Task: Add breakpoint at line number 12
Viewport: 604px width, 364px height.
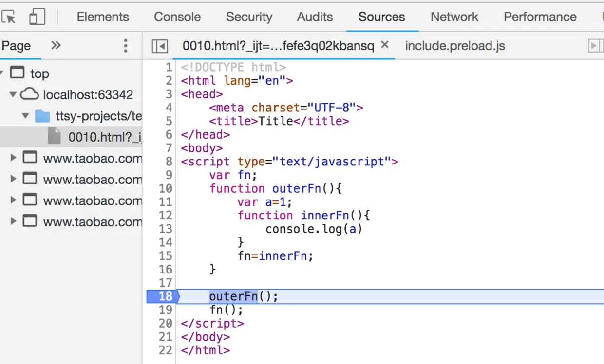Action: [x=166, y=216]
